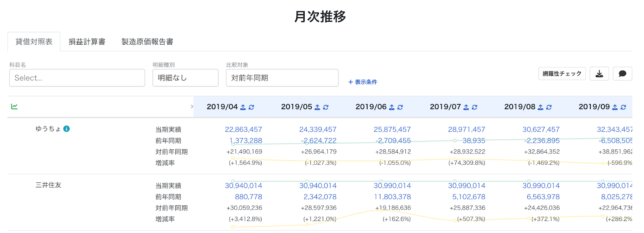Click the upload icon next to 2019/09
The height and width of the screenshot is (233, 644).
point(615,107)
